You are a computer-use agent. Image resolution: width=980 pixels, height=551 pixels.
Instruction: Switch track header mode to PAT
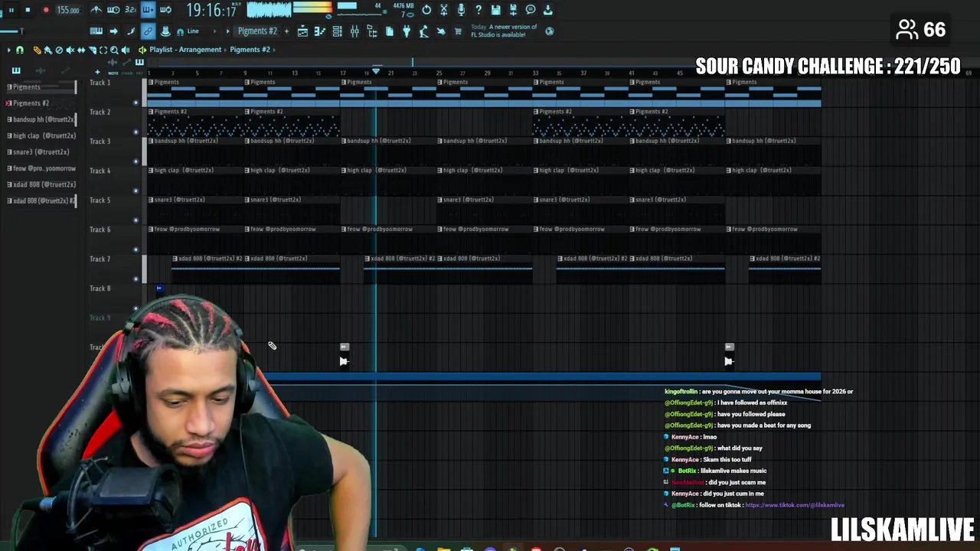(x=139, y=73)
